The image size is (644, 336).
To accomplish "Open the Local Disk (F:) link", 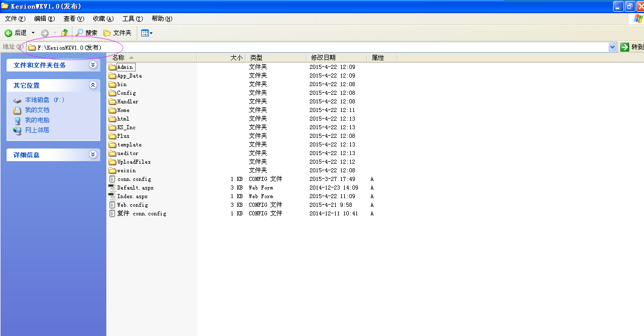I will tap(45, 100).
